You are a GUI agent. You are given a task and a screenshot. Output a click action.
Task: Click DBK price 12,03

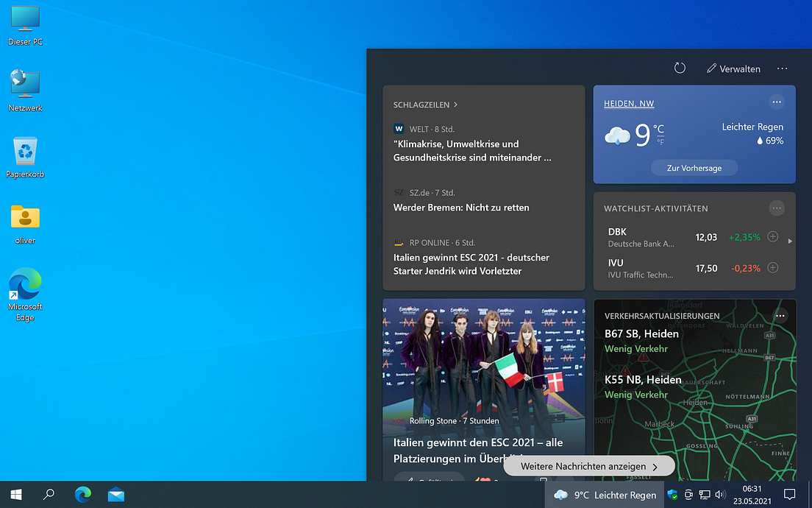[706, 237]
